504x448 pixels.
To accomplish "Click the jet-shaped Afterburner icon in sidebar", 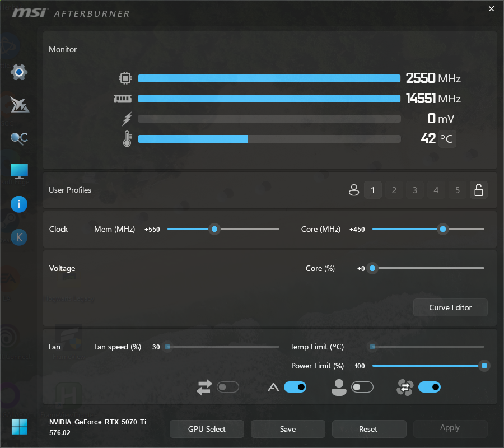I will 19,105.
